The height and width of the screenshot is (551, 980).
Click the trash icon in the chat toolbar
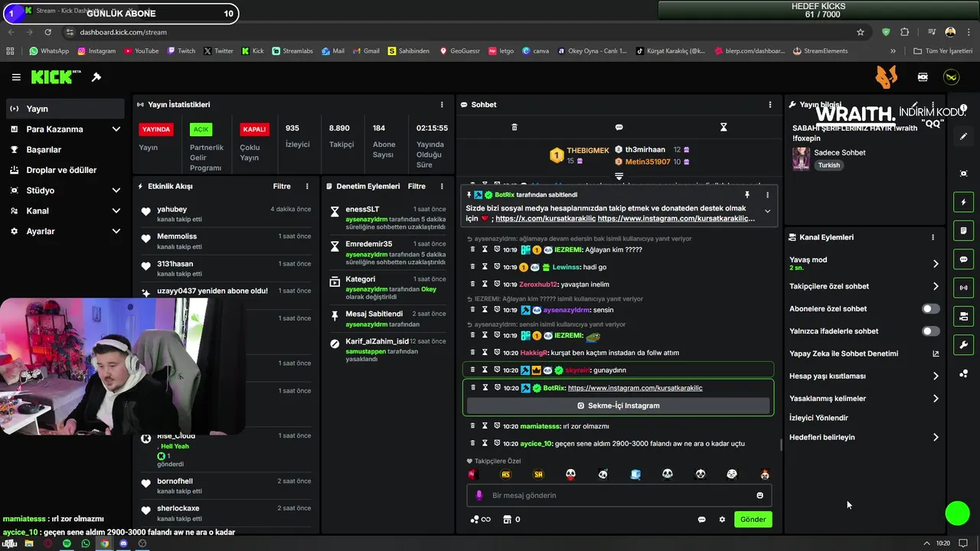(514, 127)
